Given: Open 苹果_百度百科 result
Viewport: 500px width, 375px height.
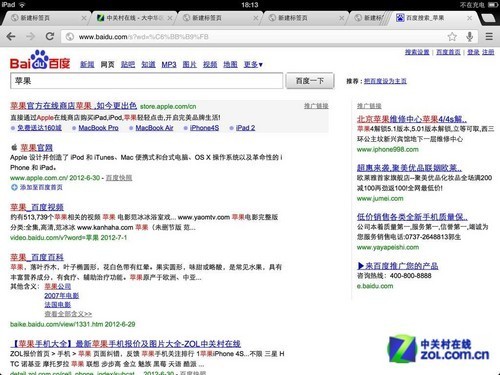Looking at the screenshot, I should pyautogui.click(x=37, y=257).
